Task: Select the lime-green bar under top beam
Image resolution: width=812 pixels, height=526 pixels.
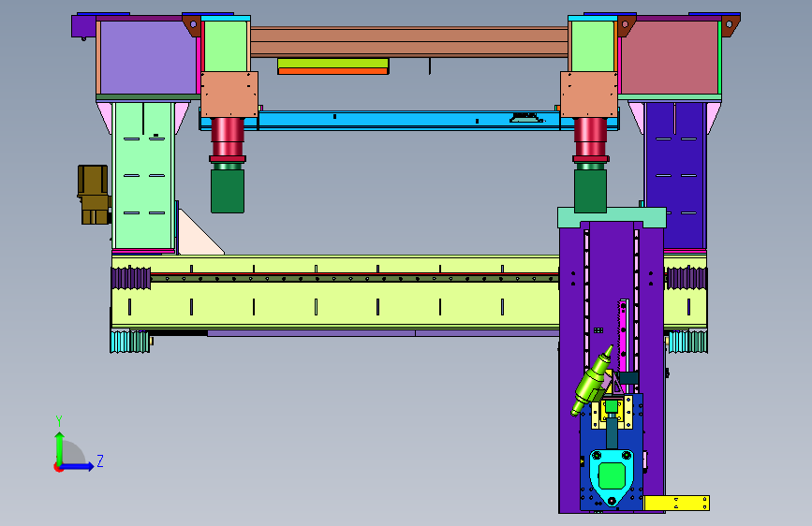Action: point(333,63)
